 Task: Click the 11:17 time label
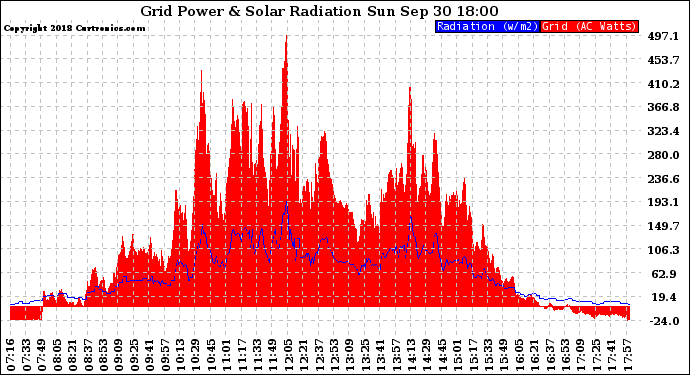(x=242, y=355)
